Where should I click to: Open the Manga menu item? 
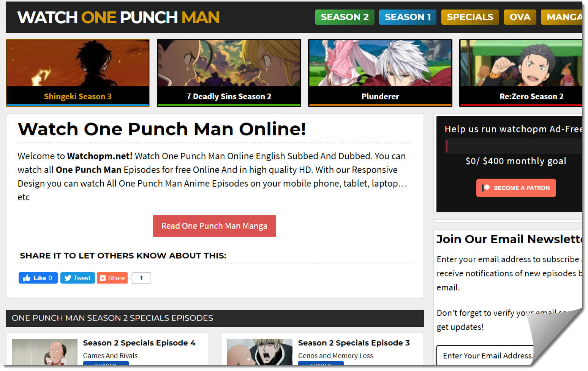tap(562, 17)
